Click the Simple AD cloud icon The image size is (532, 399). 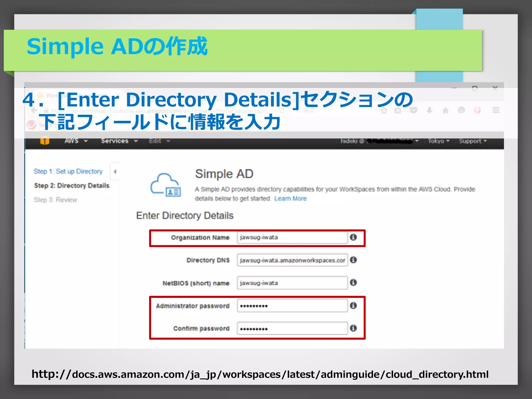[x=165, y=185]
